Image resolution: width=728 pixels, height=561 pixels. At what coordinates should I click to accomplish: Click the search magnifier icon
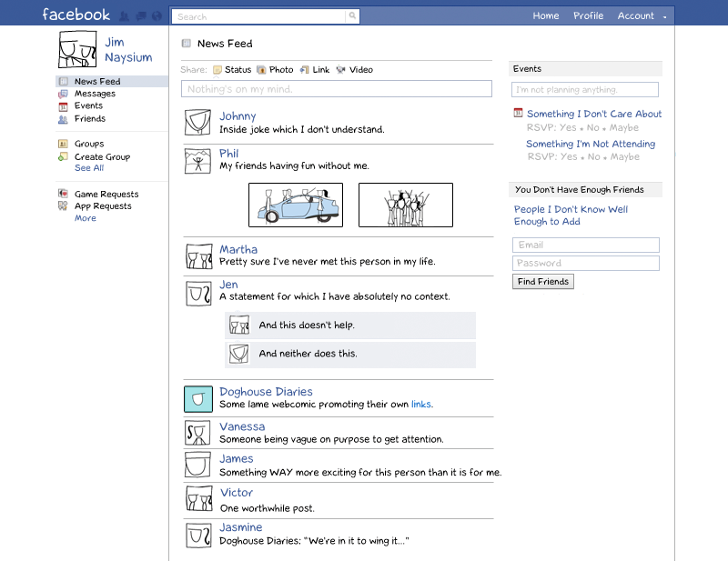(x=352, y=16)
